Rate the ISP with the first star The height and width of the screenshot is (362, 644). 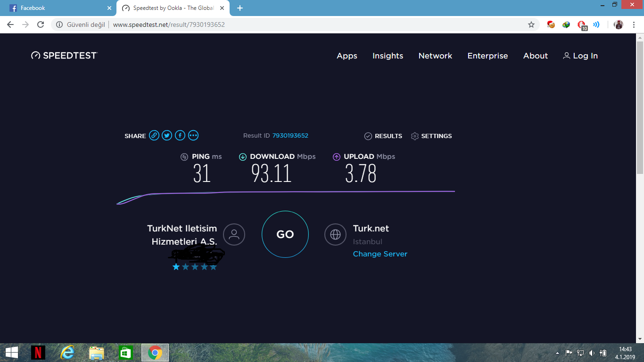tap(176, 267)
